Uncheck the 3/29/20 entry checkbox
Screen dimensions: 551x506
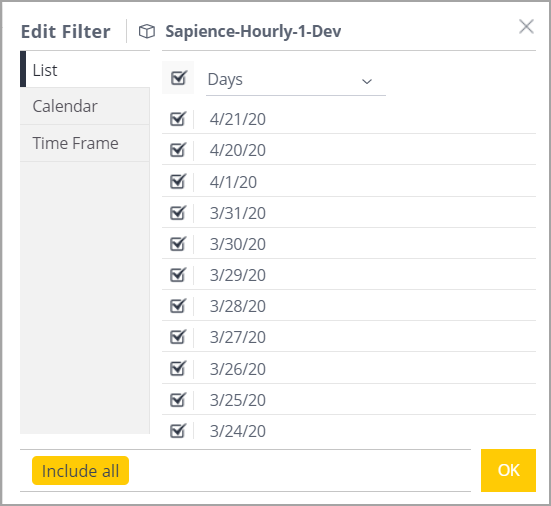pyautogui.click(x=178, y=274)
